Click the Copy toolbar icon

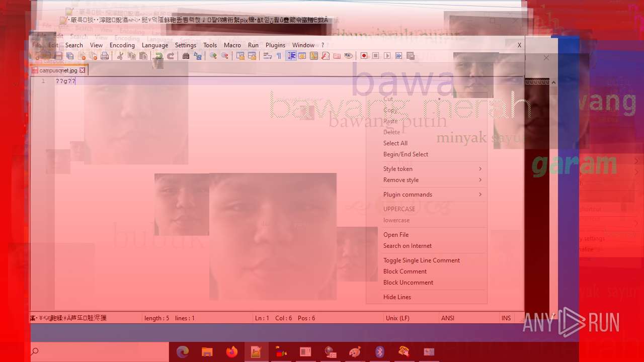[x=131, y=56]
